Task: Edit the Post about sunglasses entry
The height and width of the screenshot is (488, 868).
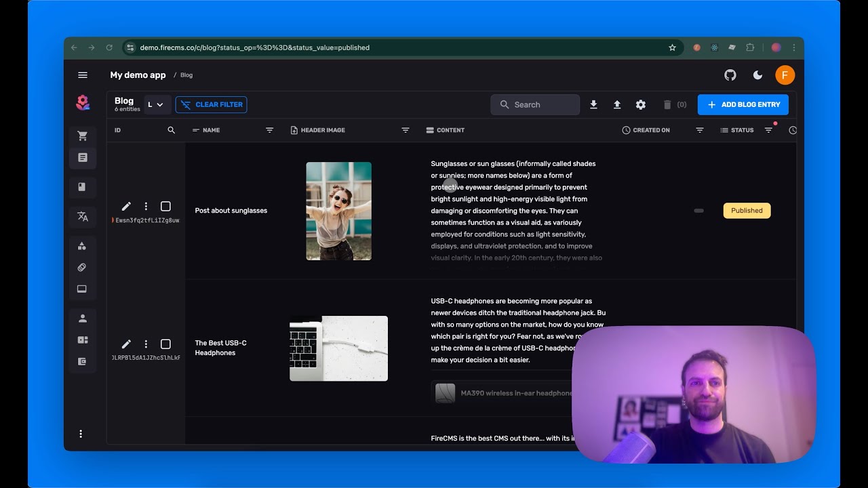Action: pyautogui.click(x=126, y=206)
